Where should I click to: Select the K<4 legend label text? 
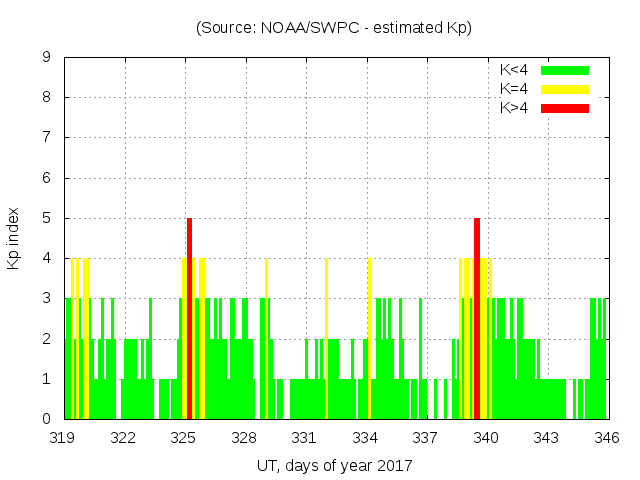point(515,70)
